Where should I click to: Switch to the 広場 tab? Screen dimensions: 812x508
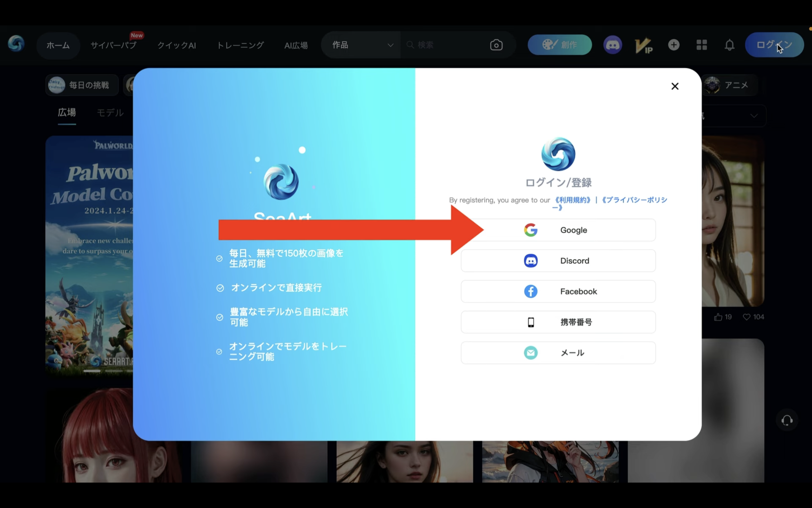click(67, 113)
